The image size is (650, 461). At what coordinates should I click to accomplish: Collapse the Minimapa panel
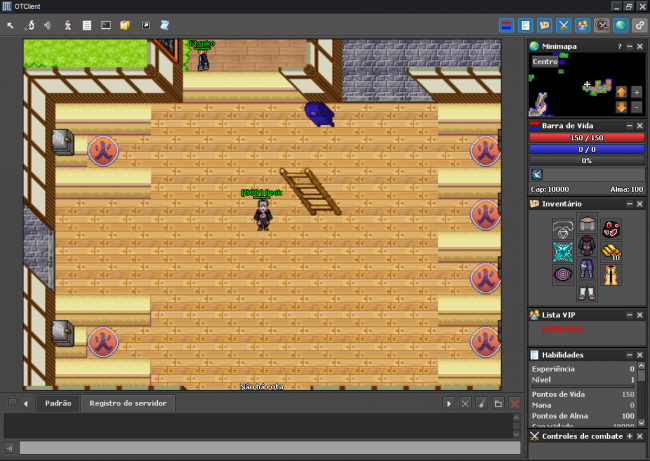(x=630, y=46)
